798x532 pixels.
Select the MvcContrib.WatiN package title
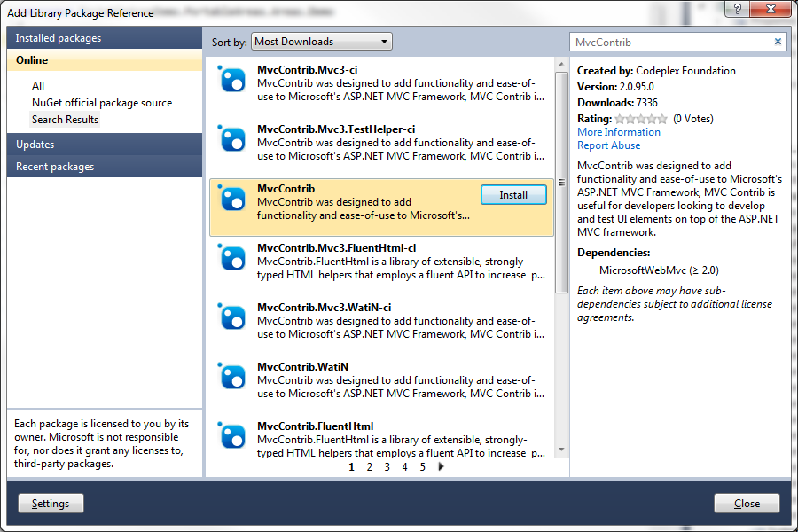pos(303,367)
